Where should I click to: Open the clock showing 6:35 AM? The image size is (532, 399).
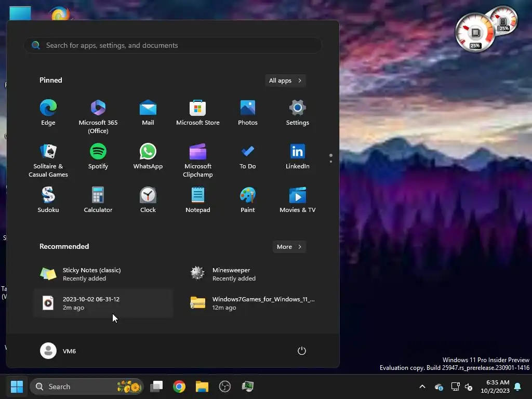[495, 387]
